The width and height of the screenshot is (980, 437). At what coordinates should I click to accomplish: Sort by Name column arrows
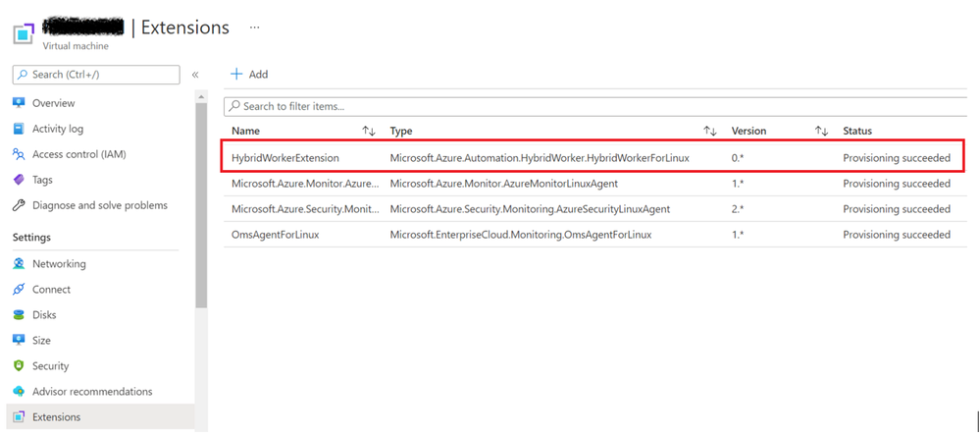click(369, 131)
